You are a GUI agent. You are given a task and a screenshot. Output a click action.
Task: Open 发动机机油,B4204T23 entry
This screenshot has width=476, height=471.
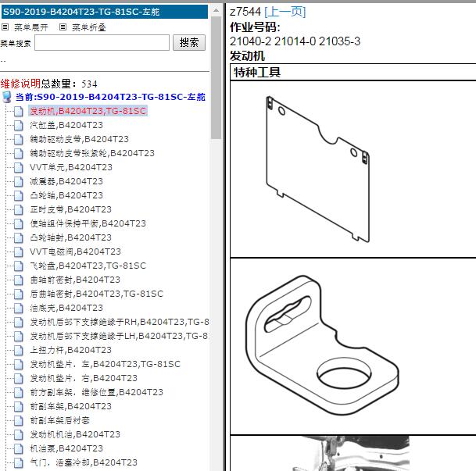(75, 434)
